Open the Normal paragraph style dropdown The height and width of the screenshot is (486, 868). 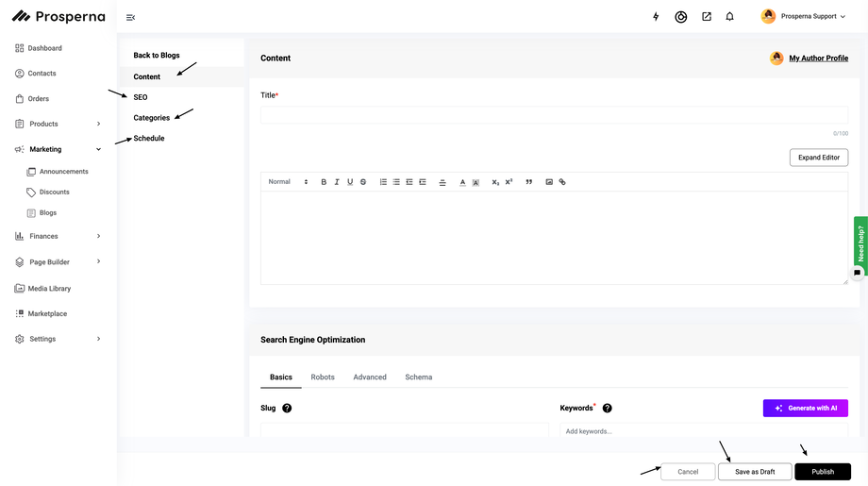[288, 182]
